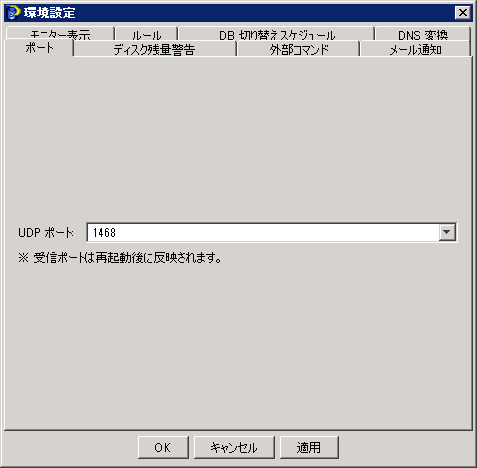The image size is (477, 468).
Task: Close the 環境設定 dialog
Action: coord(462,13)
